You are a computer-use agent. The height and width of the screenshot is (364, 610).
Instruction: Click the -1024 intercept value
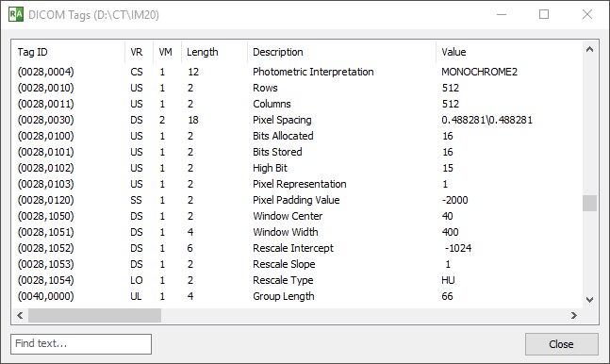(458, 248)
